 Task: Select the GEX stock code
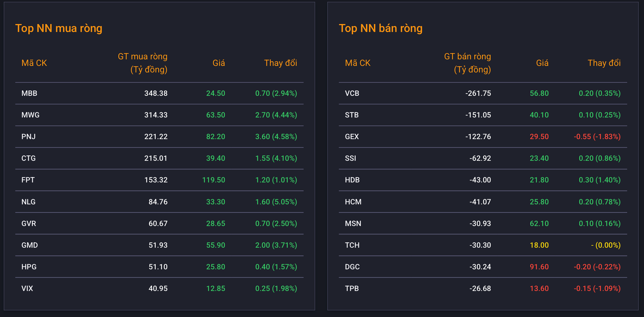pyautogui.click(x=352, y=137)
